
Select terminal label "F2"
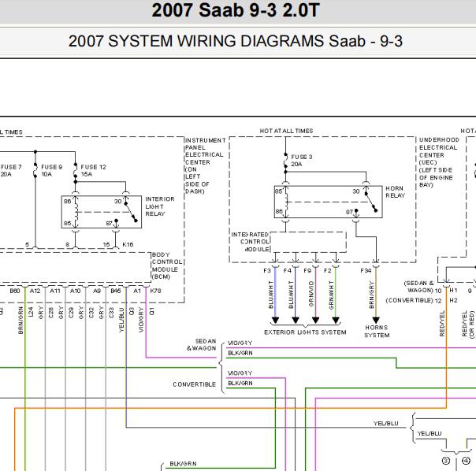tap(328, 270)
